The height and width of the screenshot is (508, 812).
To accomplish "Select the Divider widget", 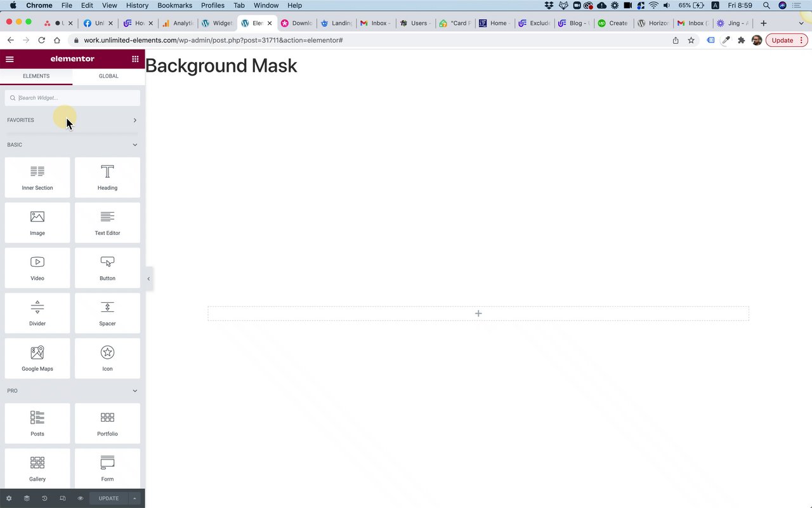I will coord(37,313).
